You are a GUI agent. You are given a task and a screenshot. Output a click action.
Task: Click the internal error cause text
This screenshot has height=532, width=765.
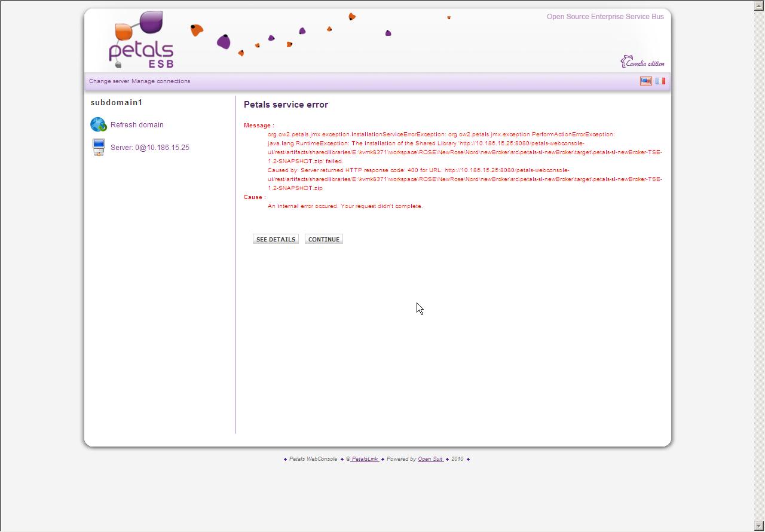pos(345,206)
